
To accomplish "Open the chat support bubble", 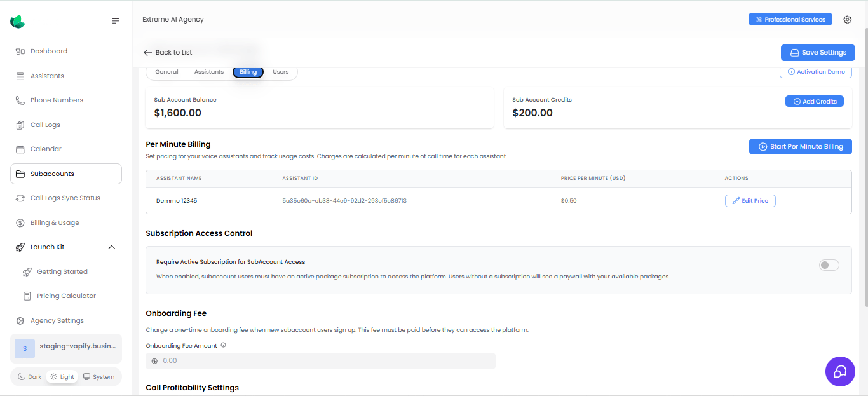I will coord(840,371).
